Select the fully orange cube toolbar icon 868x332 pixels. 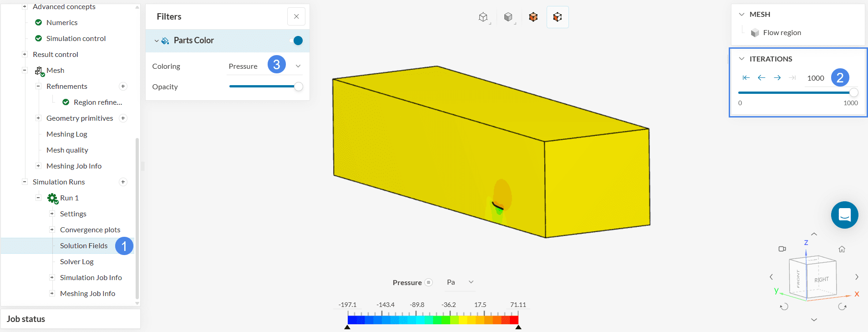click(x=533, y=17)
